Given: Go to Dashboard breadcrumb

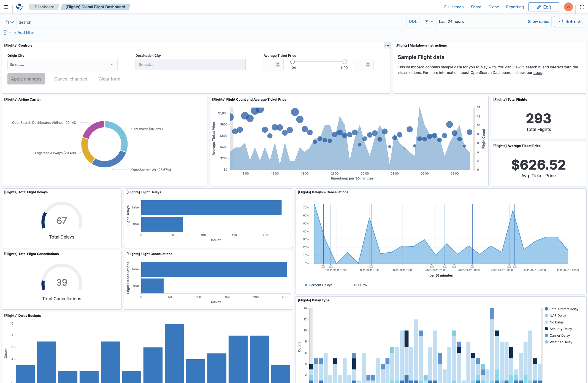Looking at the screenshot, I should 44,7.
